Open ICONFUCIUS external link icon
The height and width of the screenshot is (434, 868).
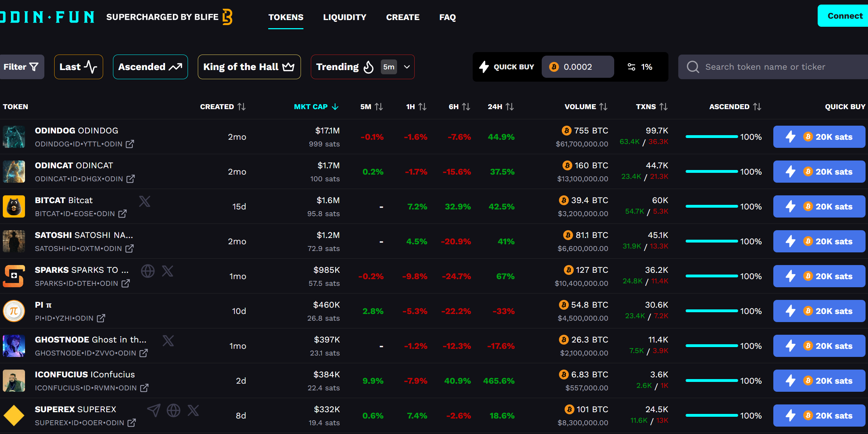(x=144, y=388)
